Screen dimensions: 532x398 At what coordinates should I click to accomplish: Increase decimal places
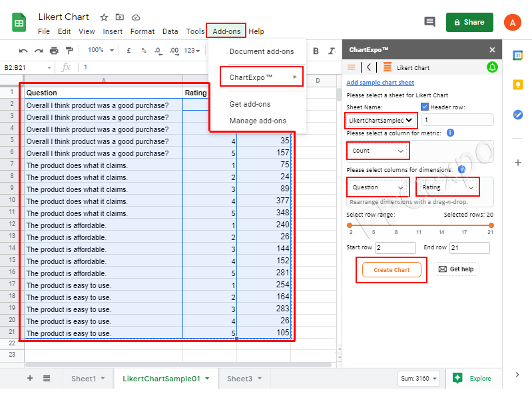[174, 51]
